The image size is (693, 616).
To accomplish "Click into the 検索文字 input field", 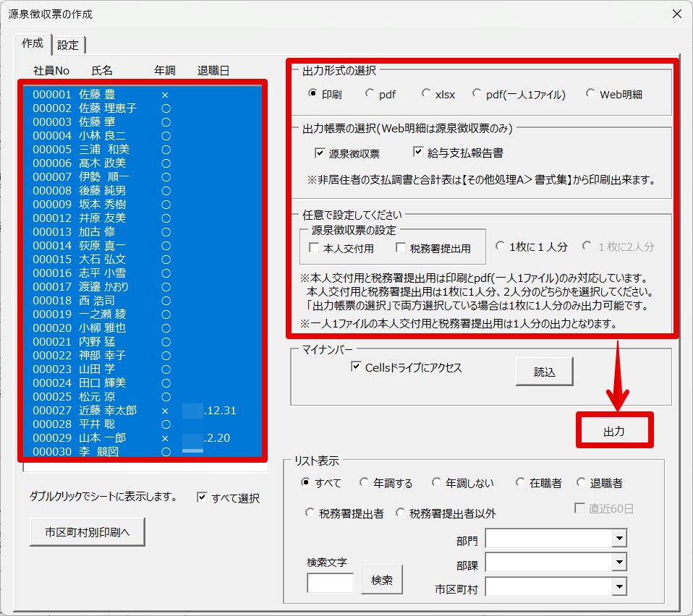I will coord(330,582).
